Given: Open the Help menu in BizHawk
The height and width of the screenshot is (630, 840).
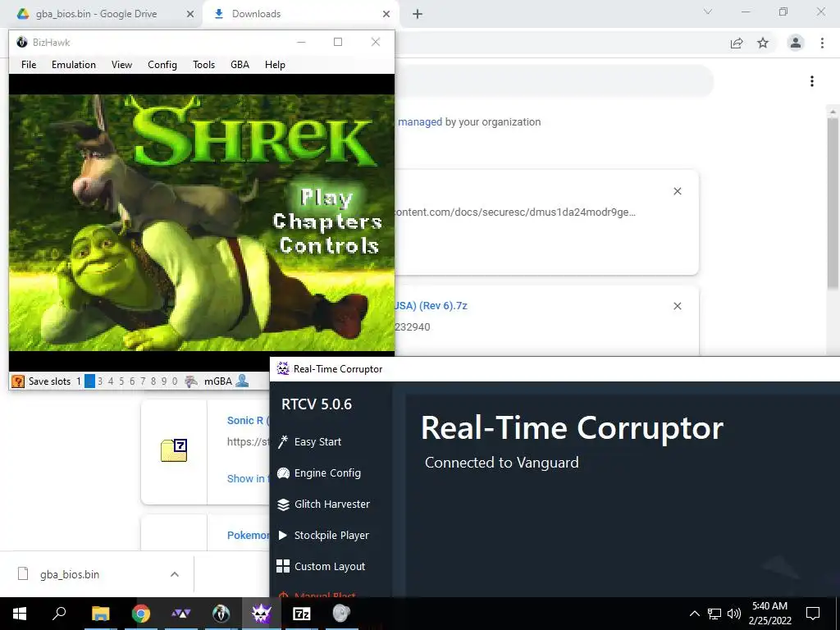Looking at the screenshot, I should (275, 64).
